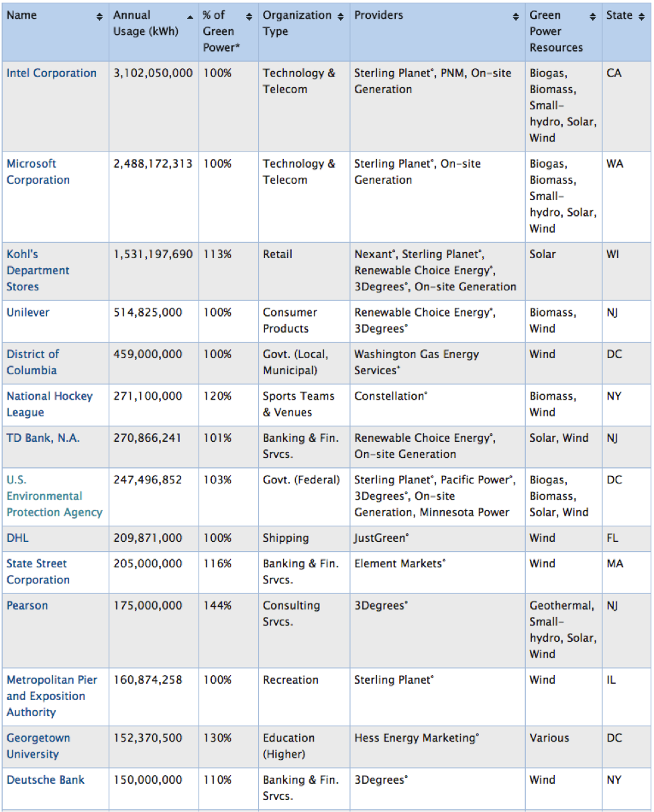Select the Hess Energy Marketing provider

(417, 738)
